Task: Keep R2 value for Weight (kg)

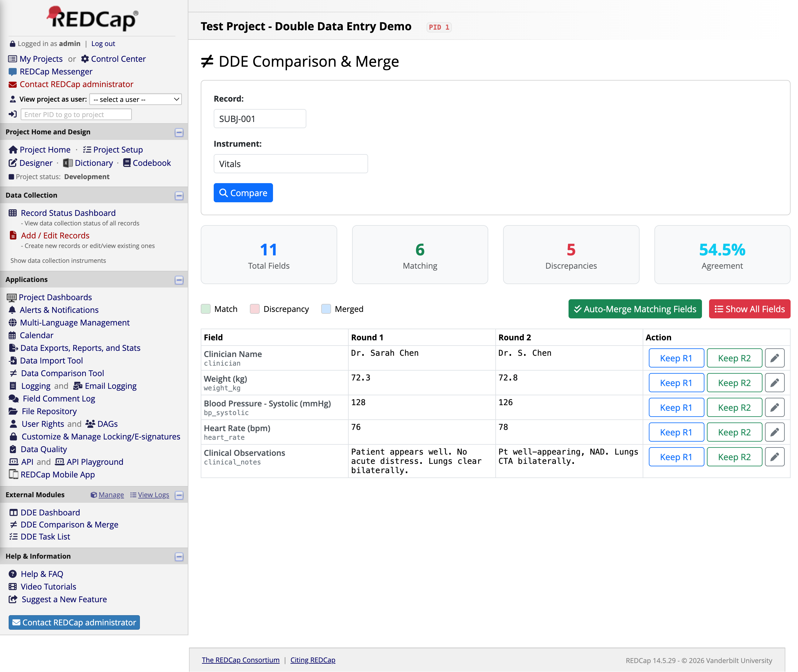Action: pyautogui.click(x=734, y=383)
